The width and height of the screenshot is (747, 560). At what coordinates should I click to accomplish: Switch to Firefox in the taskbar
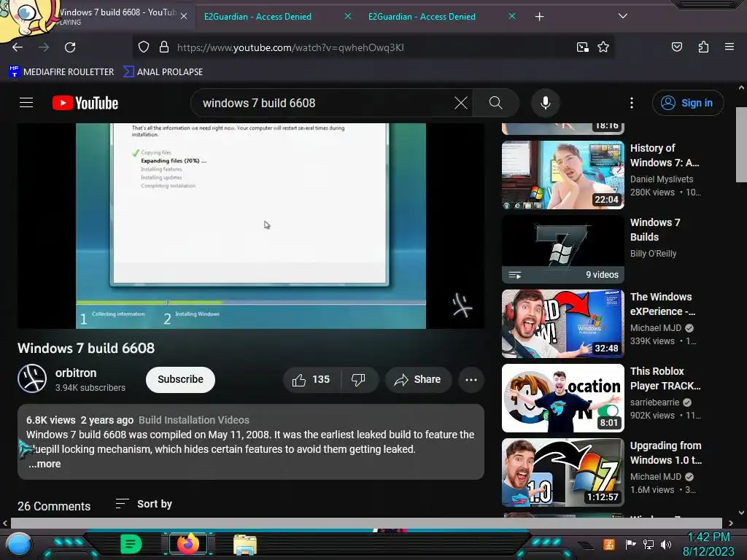[x=188, y=544]
